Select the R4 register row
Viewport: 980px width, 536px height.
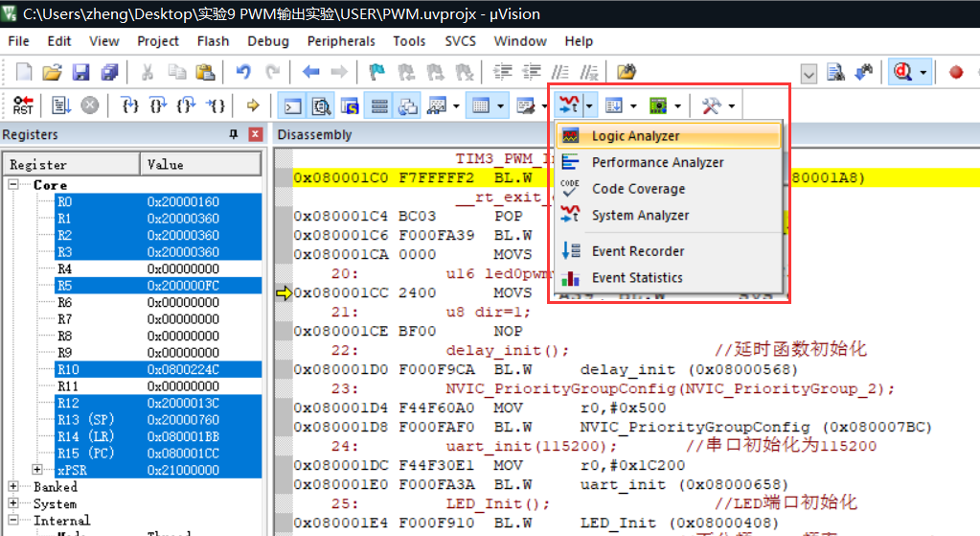click(x=158, y=268)
